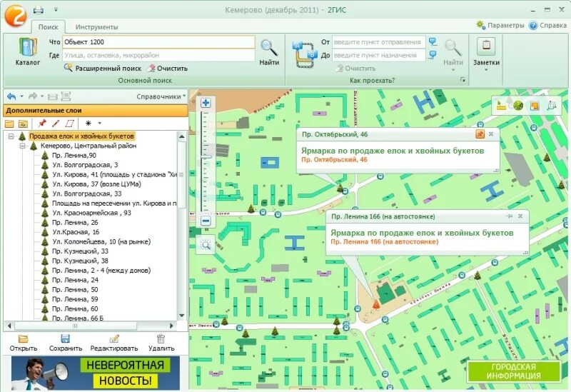Image resolution: width=571 pixels, height=392 pixels.
Task: Click Открыть at the panel bottom
Action: (24, 343)
